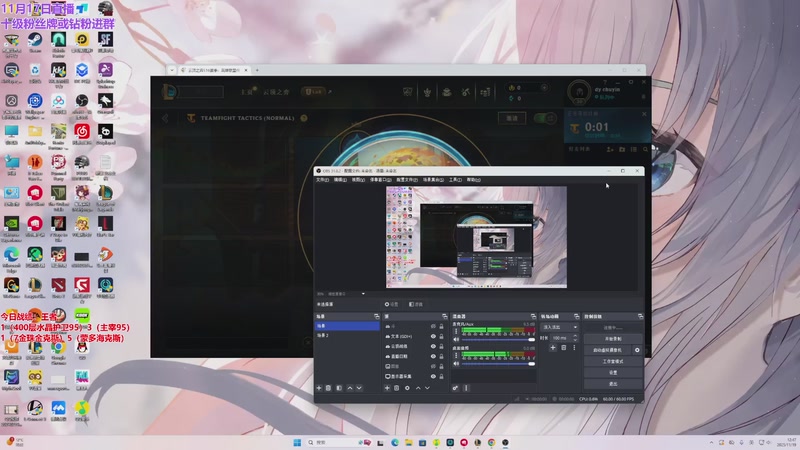Undock the Scenes panel with its float icon
The width and height of the screenshot is (800, 450).
(377, 316)
